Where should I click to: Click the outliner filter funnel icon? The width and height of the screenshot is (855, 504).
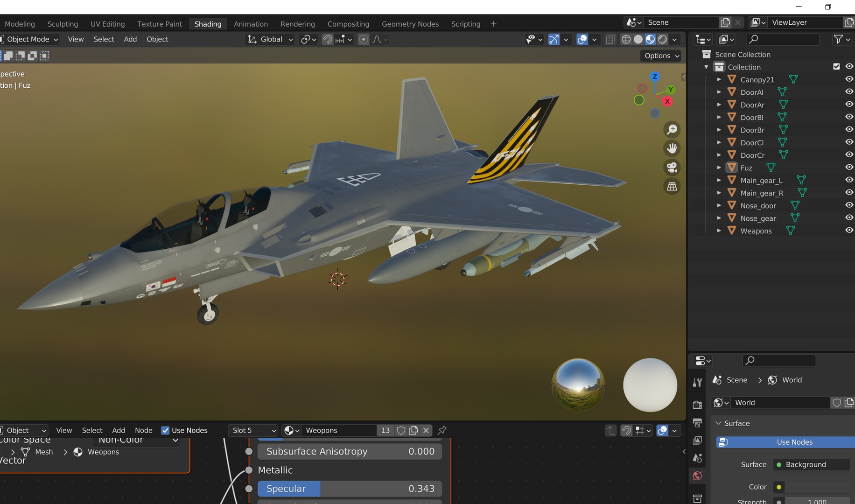click(839, 39)
